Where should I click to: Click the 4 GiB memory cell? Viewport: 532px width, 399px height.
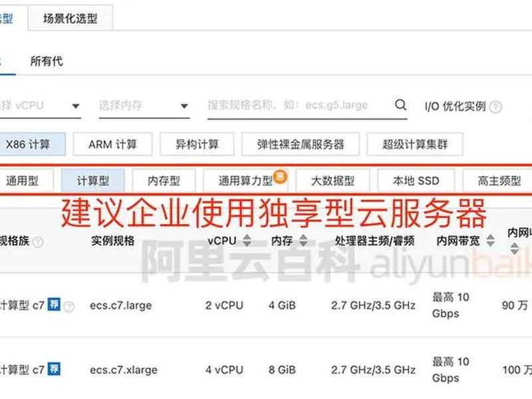coord(282,305)
